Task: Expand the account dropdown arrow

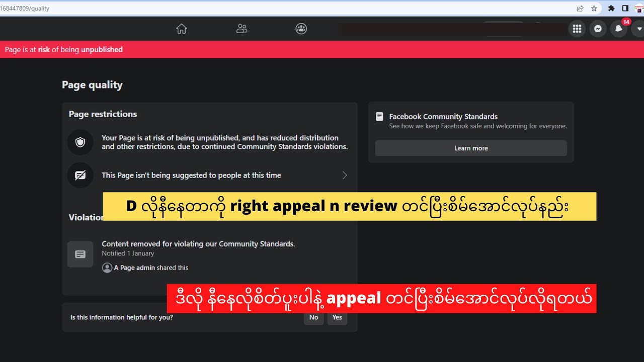Action: [639, 29]
